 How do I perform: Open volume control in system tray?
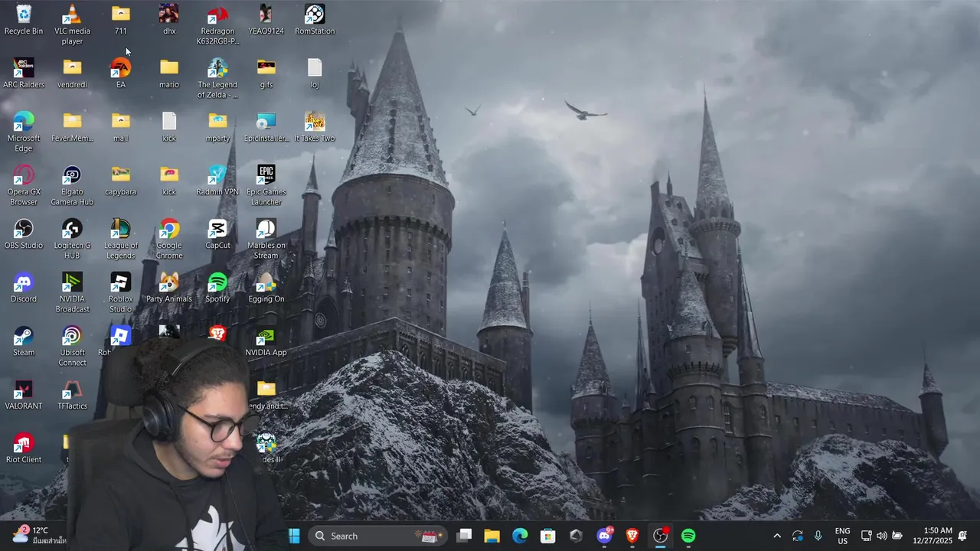coord(882,536)
